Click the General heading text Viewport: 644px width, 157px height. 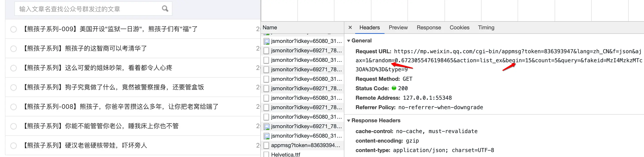361,41
